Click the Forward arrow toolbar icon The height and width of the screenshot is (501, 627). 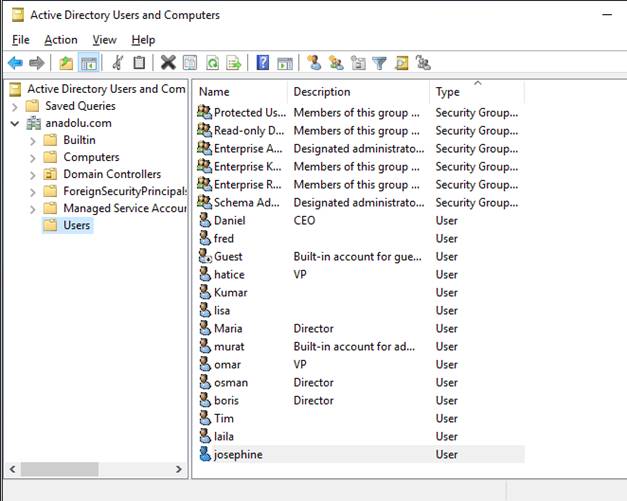pos(37,63)
